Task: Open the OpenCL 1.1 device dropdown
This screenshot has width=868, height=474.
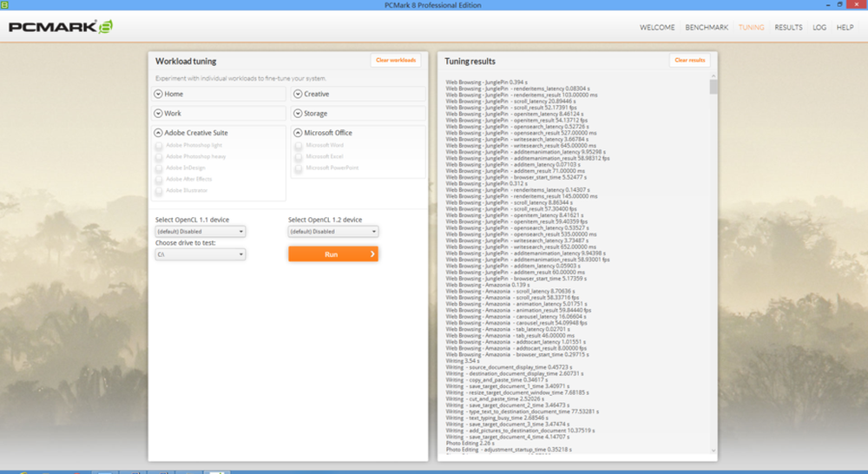Action: 201,232
